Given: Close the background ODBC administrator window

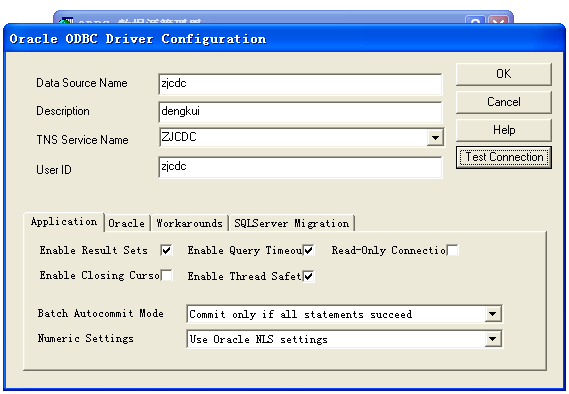Looking at the screenshot, I should (498, 20).
